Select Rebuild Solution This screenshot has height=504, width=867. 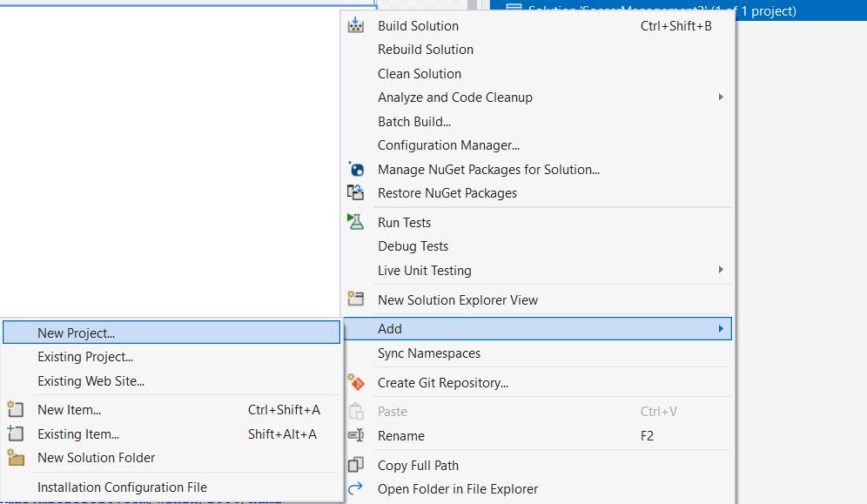click(538, 50)
